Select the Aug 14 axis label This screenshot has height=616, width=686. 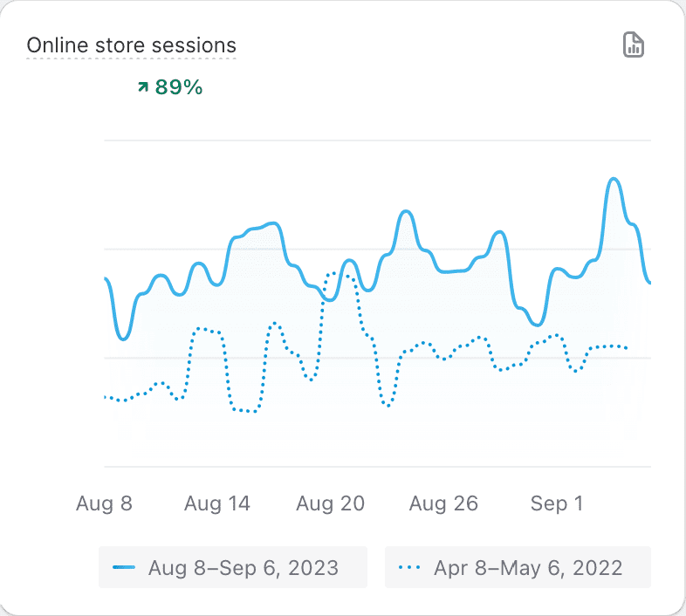tap(217, 503)
